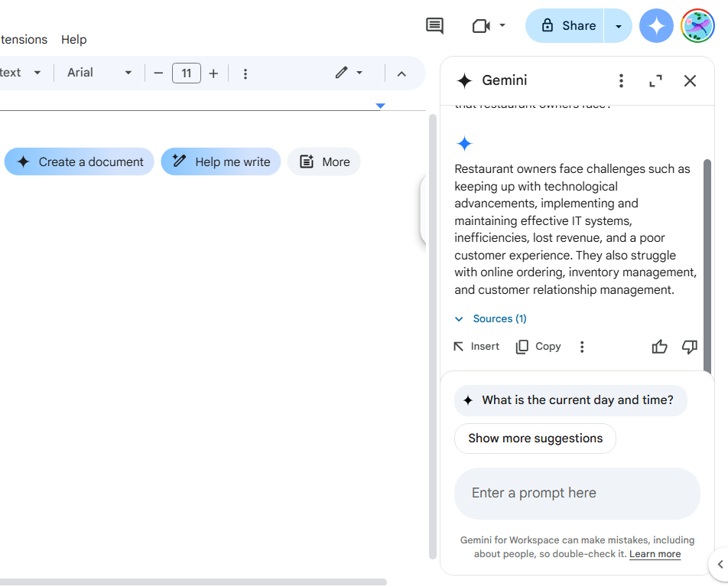Click the Help me write button
Viewport: 728px width, 587px height.
click(220, 161)
